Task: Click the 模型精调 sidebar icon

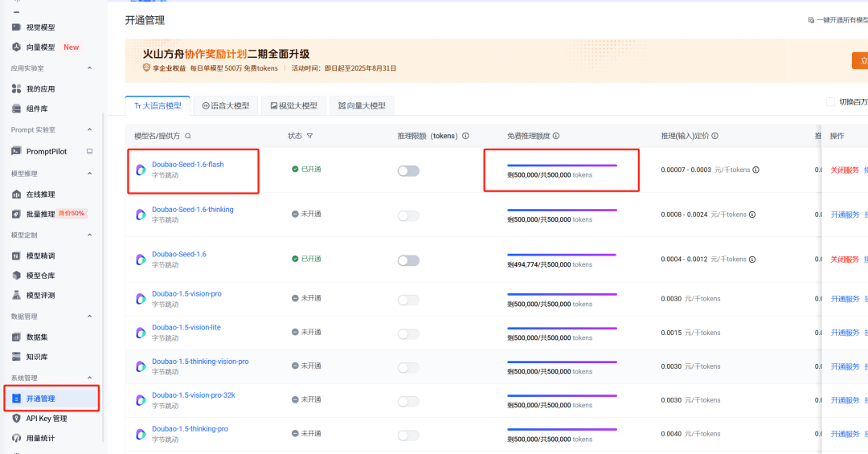Action: pos(17,256)
